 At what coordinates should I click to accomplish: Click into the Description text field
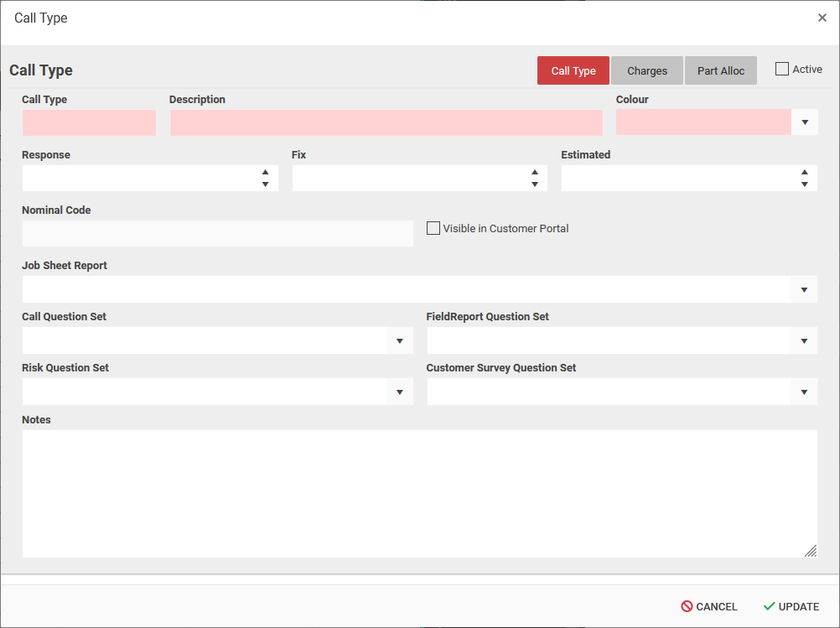[386, 122]
